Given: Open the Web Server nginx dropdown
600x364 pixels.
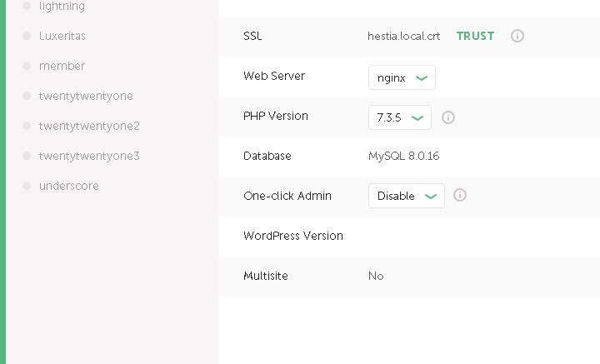Looking at the screenshot, I should point(402,77).
